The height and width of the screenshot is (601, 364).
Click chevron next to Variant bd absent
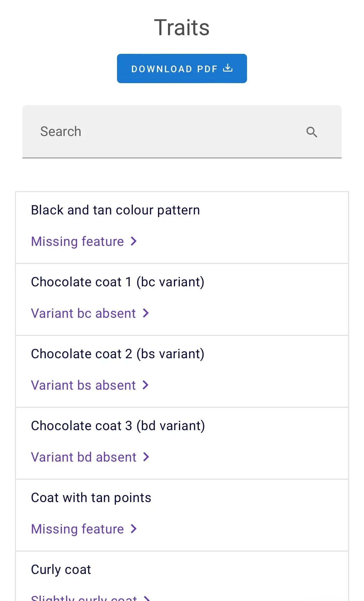[146, 457]
